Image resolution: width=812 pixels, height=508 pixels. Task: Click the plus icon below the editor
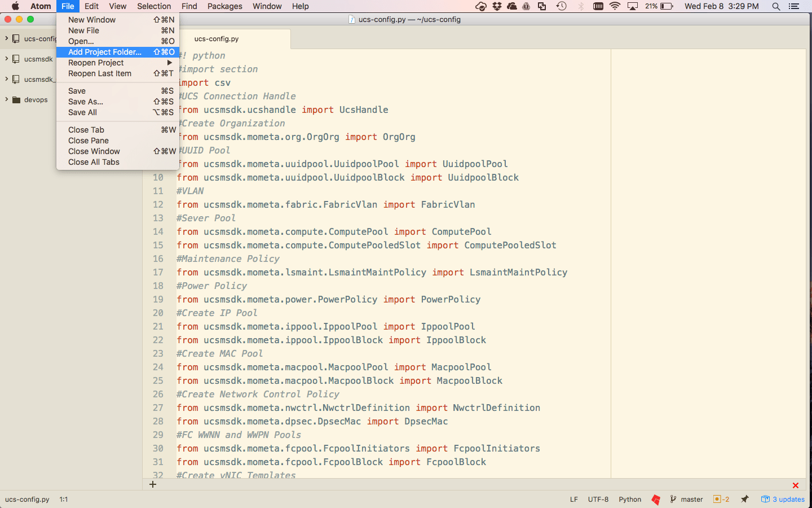click(152, 484)
